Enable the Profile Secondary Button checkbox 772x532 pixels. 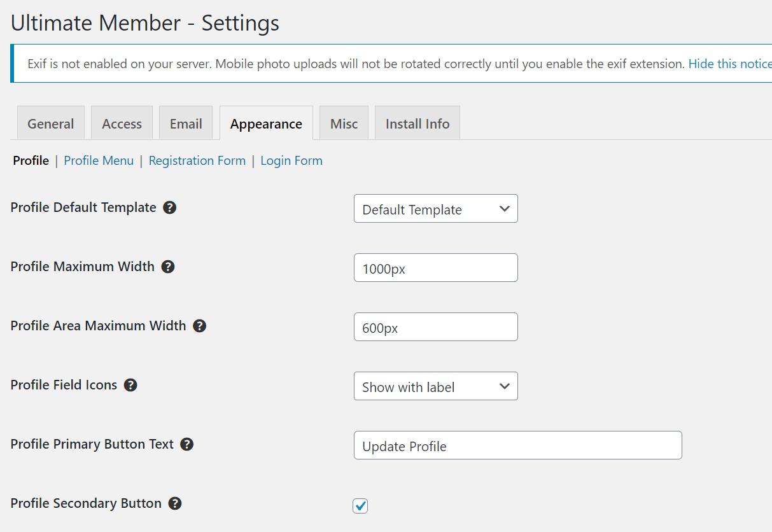tap(360, 506)
